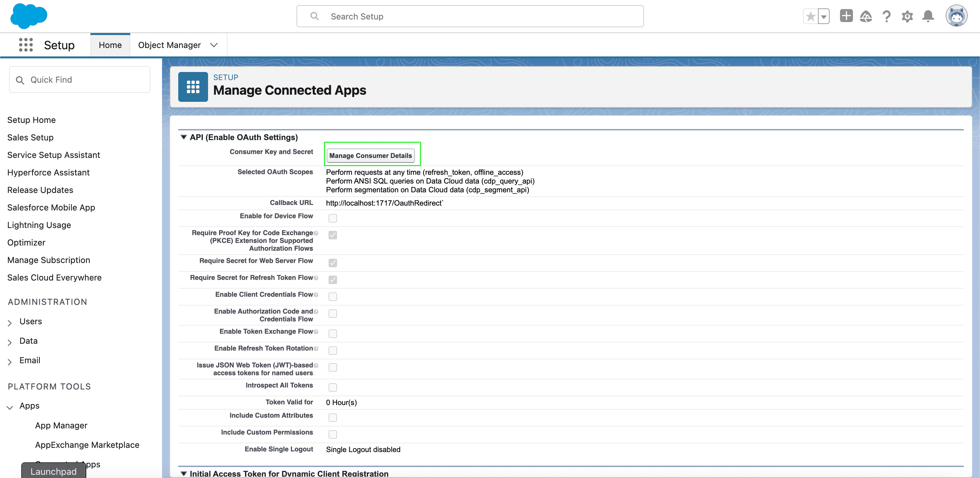Click the favorites star icon

tap(810, 16)
